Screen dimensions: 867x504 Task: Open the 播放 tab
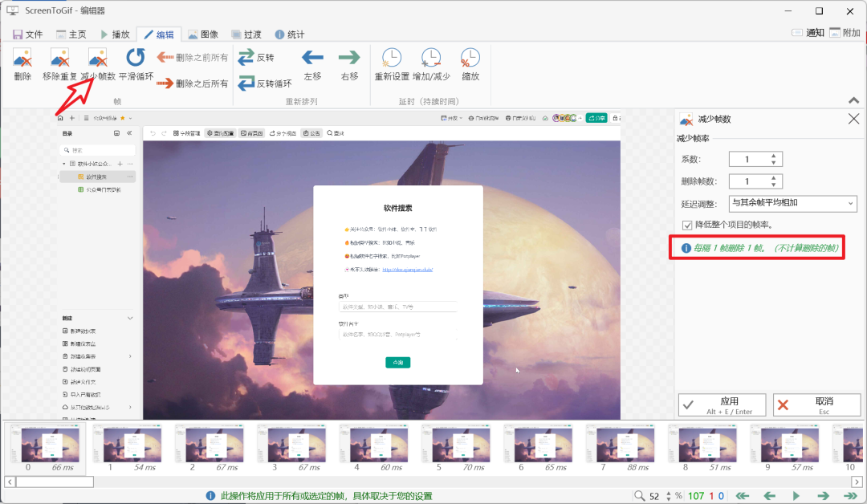(115, 35)
